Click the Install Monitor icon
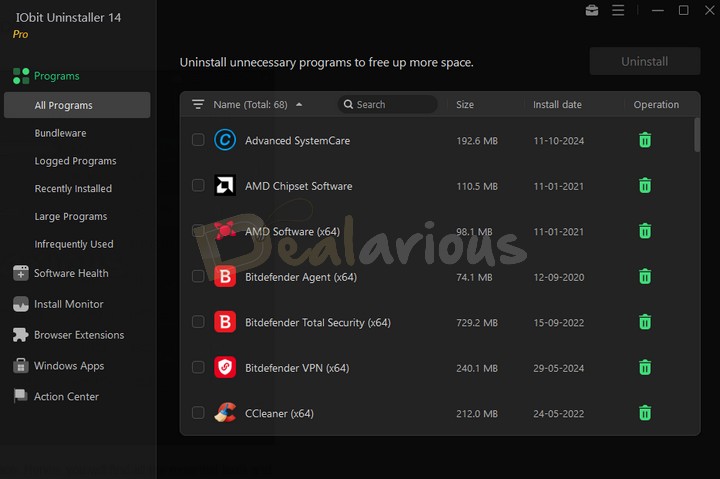The width and height of the screenshot is (720, 479). [x=21, y=304]
